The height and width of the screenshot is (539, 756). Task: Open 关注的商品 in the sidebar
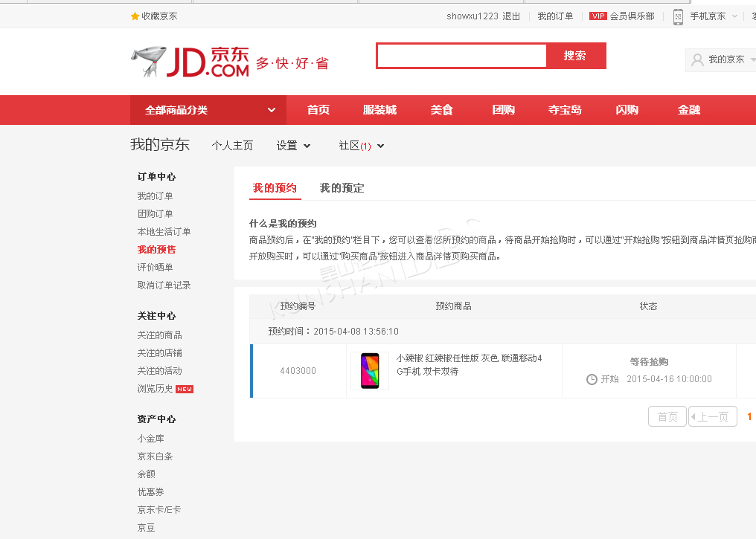click(159, 335)
